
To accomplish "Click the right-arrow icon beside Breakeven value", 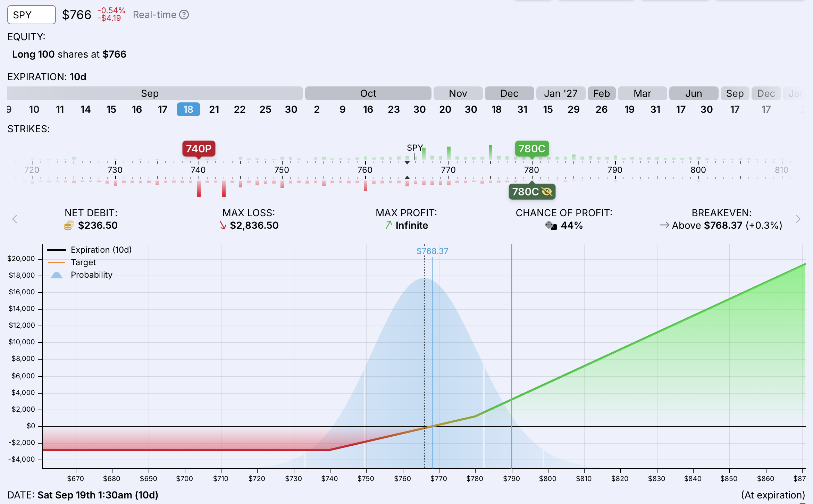I will pos(664,225).
